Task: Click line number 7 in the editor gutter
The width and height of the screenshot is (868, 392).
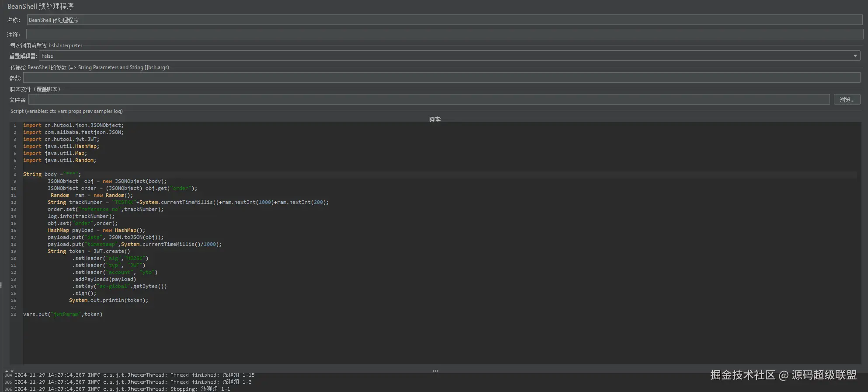Action: tap(15, 167)
